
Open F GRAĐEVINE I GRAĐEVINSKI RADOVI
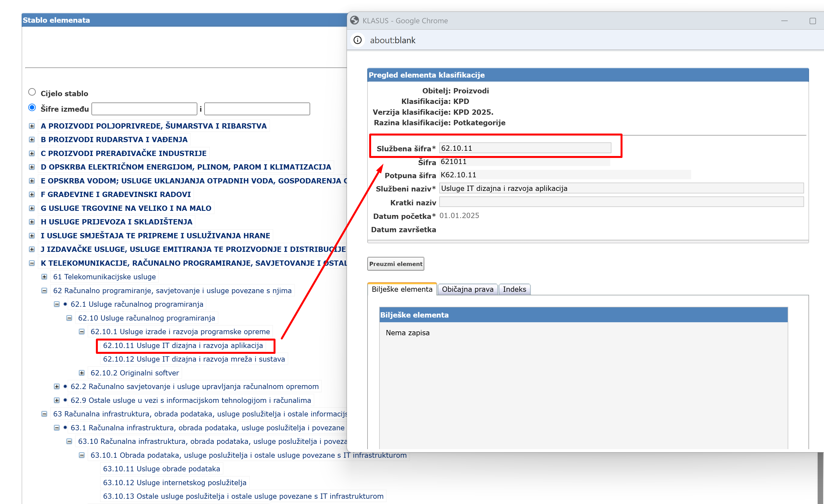click(x=116, y=195)
